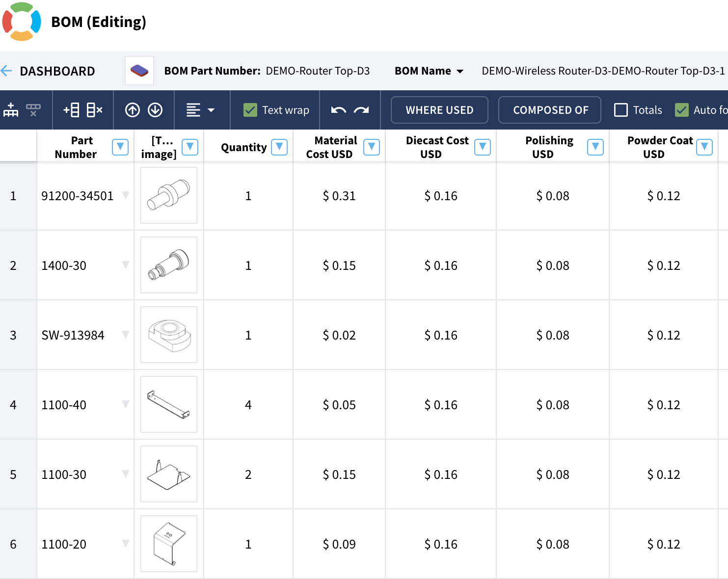
Task: Open thumbnail image of part 1100-40
Action: point(169,404)
